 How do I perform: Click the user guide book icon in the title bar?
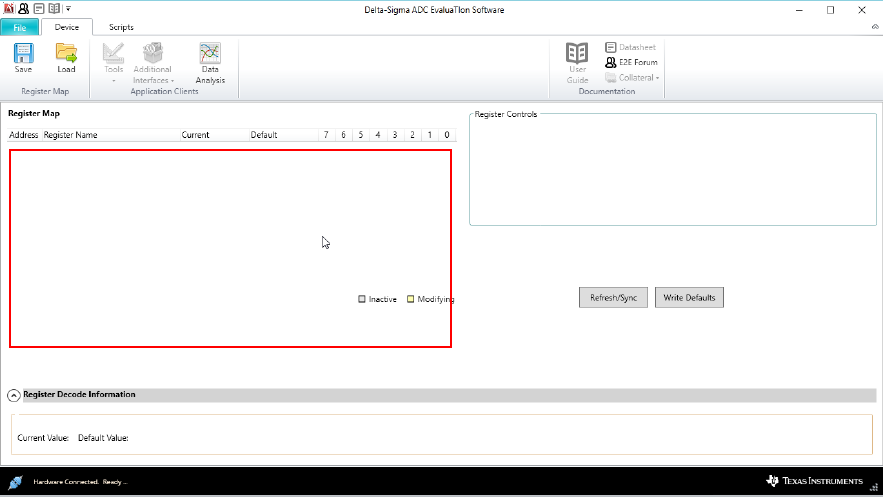(x=54, y=8)
